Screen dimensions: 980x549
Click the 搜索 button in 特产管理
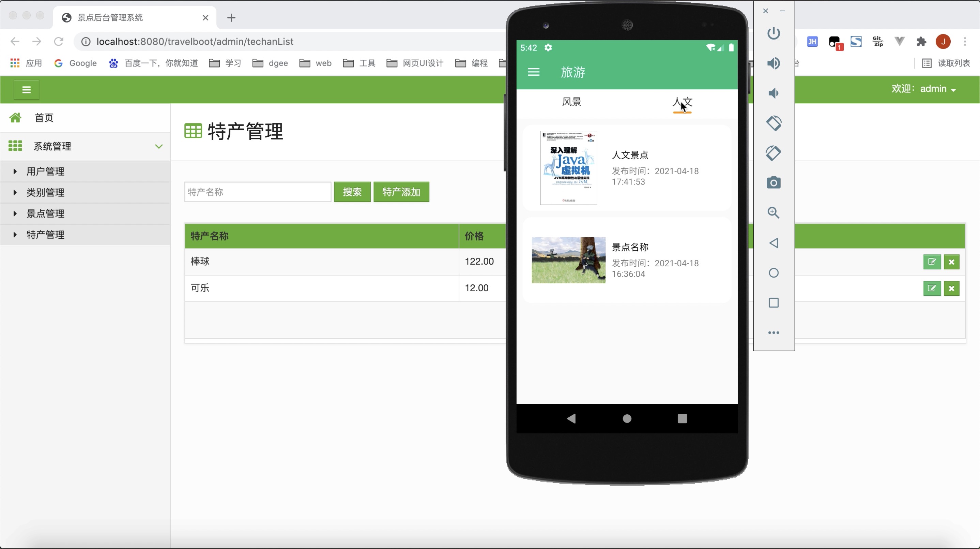352,192
